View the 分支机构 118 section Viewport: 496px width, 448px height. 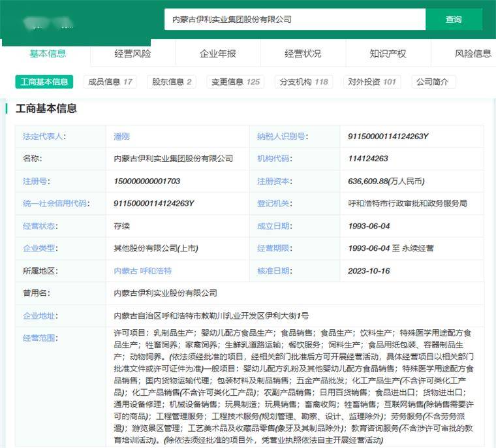pyautogui.click(x=303, y=82)
